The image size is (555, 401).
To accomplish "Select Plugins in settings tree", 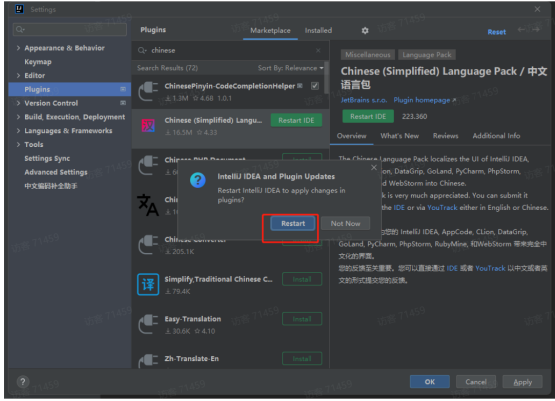I will click(70, 89).
